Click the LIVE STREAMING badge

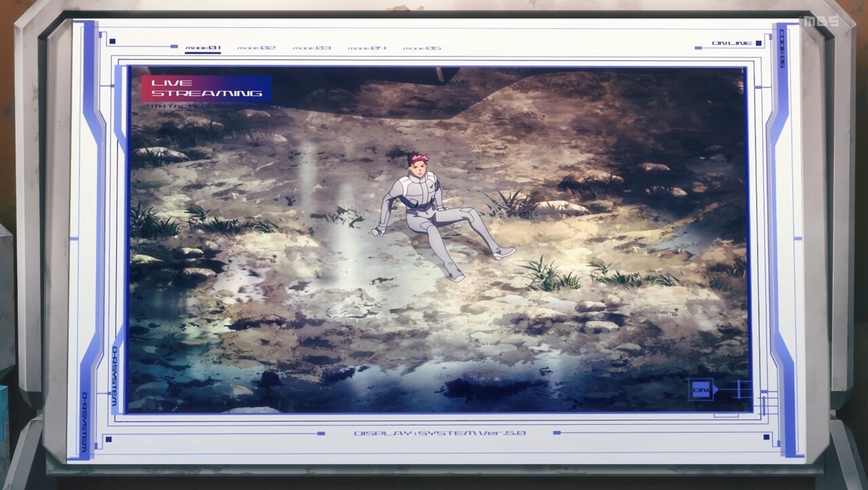coord(206,88)
